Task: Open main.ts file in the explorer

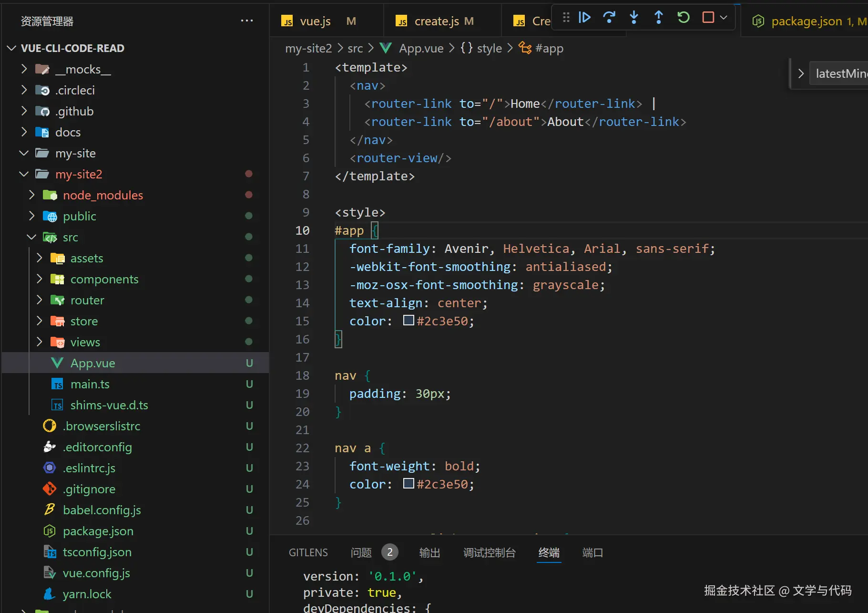Action: tap(90, 384)
